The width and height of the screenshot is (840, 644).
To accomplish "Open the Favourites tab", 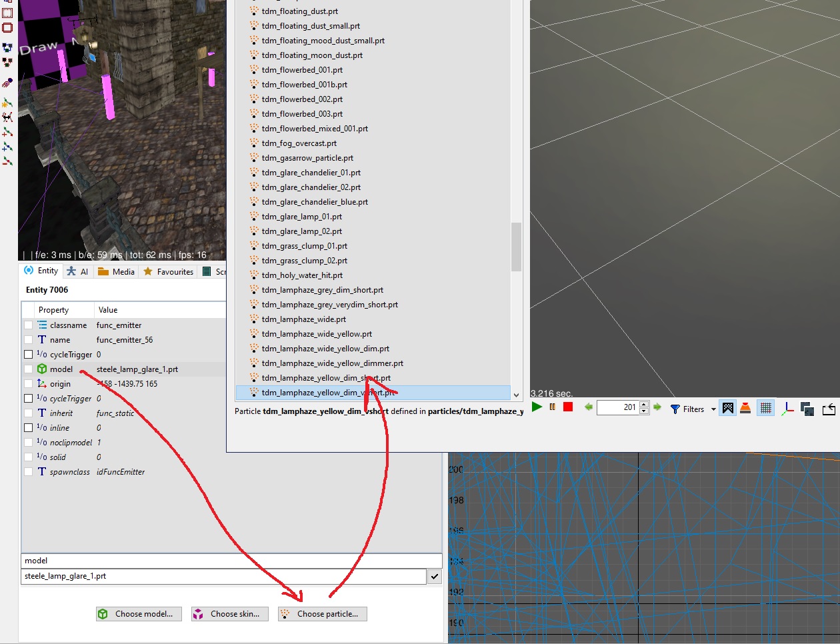I will [x=168, y=271].
